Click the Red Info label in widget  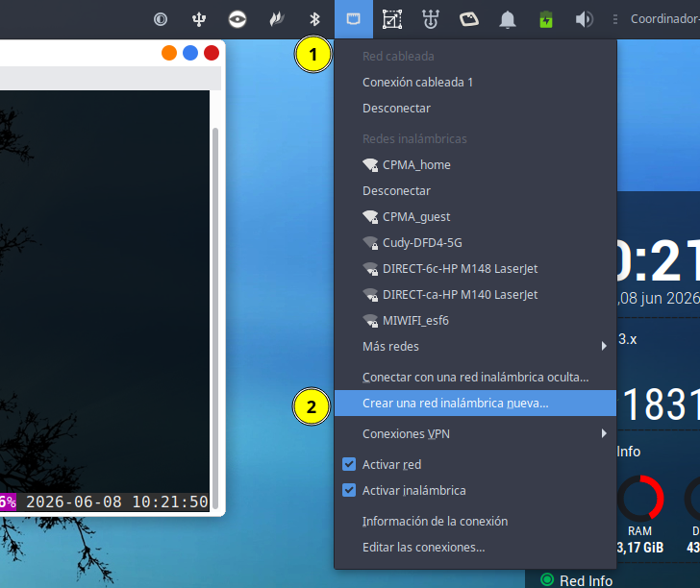click(586, 580)
